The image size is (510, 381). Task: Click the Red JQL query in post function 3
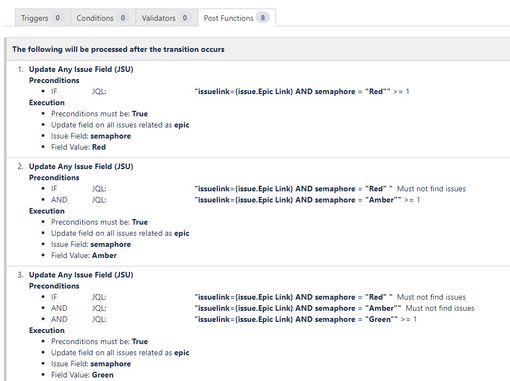click(x=293, y=297)
